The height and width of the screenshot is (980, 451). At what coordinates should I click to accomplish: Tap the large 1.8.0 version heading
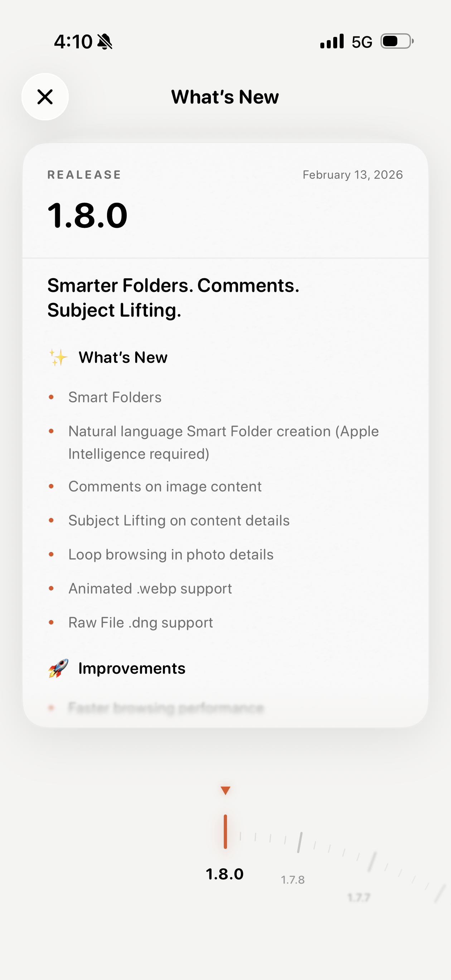click(87, 215)
